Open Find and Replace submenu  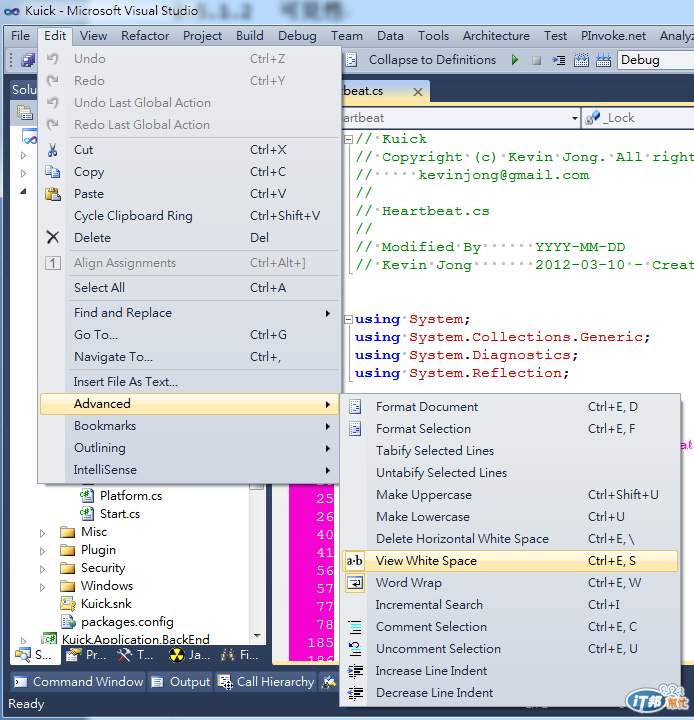(x=189, y=313)
